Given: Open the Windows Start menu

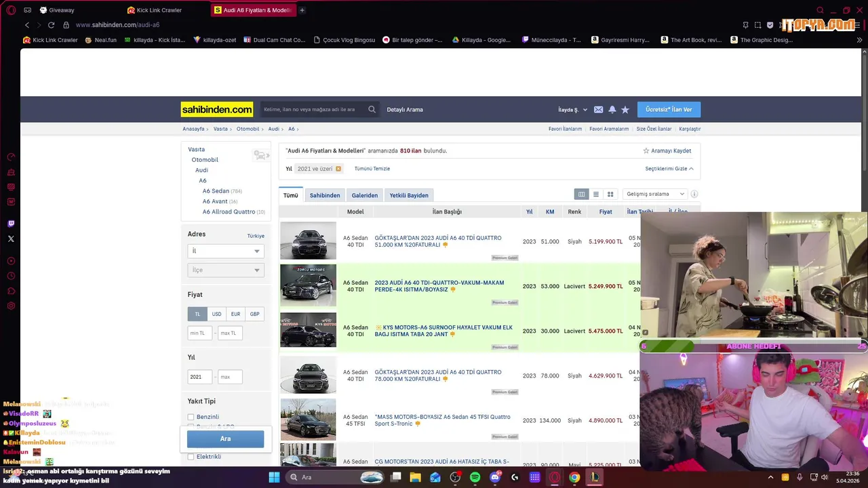Looking at the screenshot, I should (x=274, y=477).
